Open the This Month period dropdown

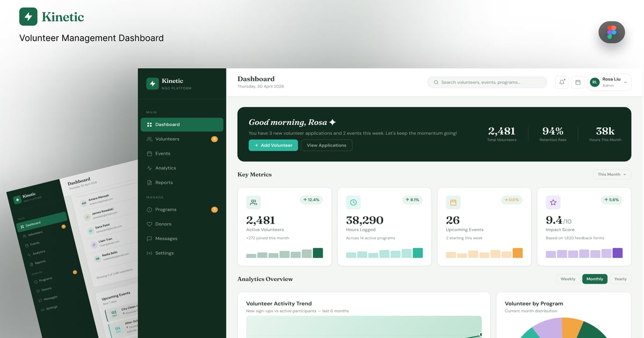[x=612, y=174]
